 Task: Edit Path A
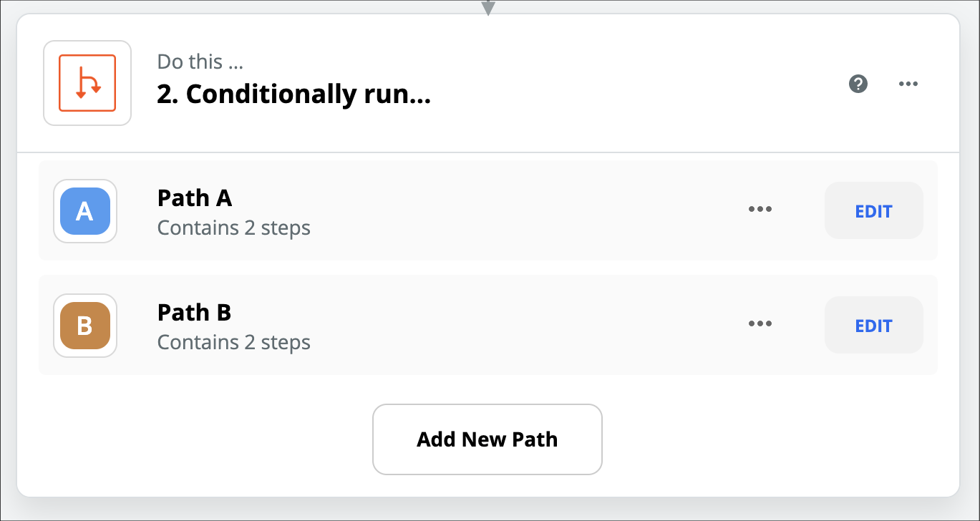click(x=873, y=211)
